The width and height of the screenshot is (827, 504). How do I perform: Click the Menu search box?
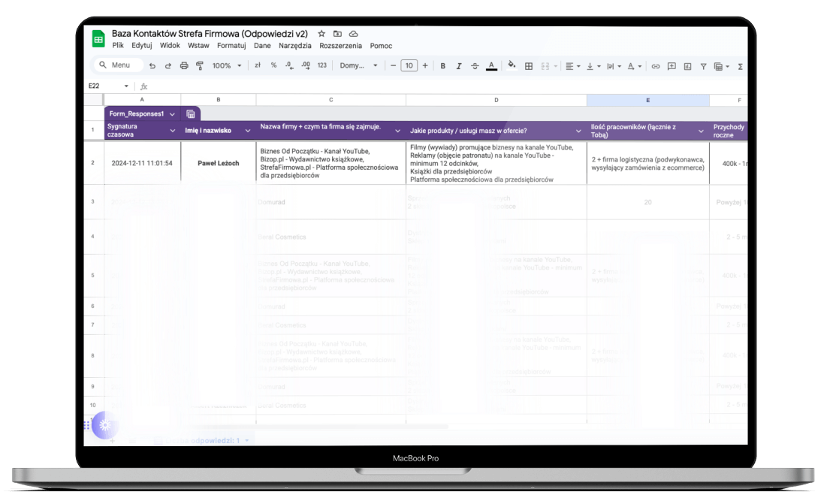119,65
